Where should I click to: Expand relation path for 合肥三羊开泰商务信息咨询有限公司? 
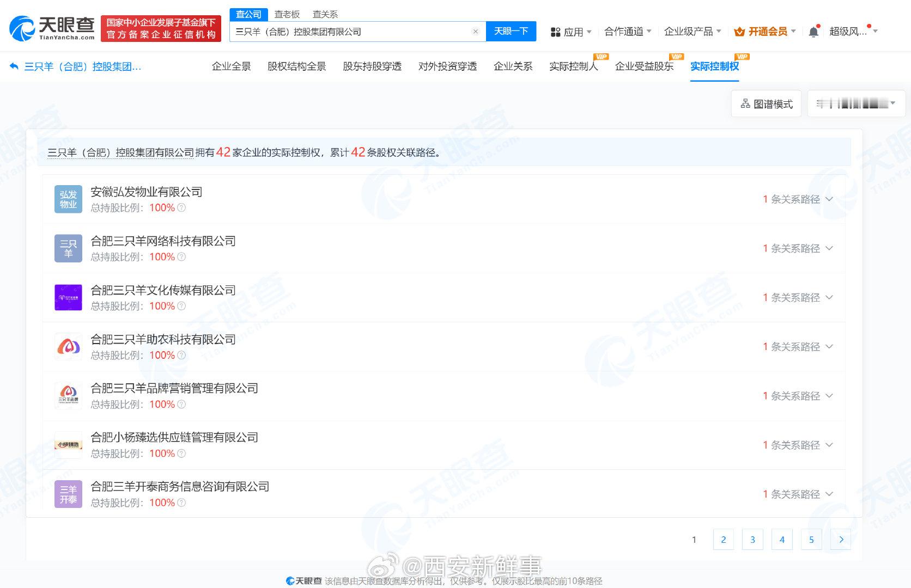(798, 494)
